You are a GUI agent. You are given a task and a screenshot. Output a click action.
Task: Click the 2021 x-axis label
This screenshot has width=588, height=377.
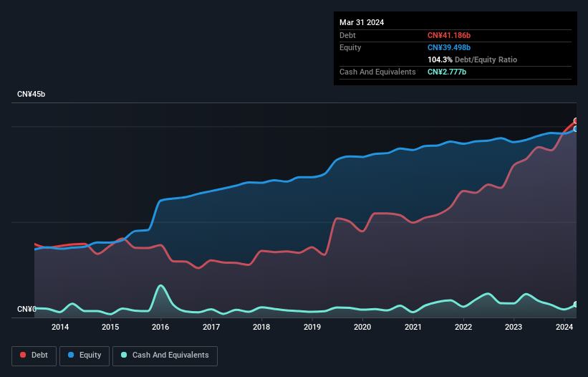pos(413,327)
